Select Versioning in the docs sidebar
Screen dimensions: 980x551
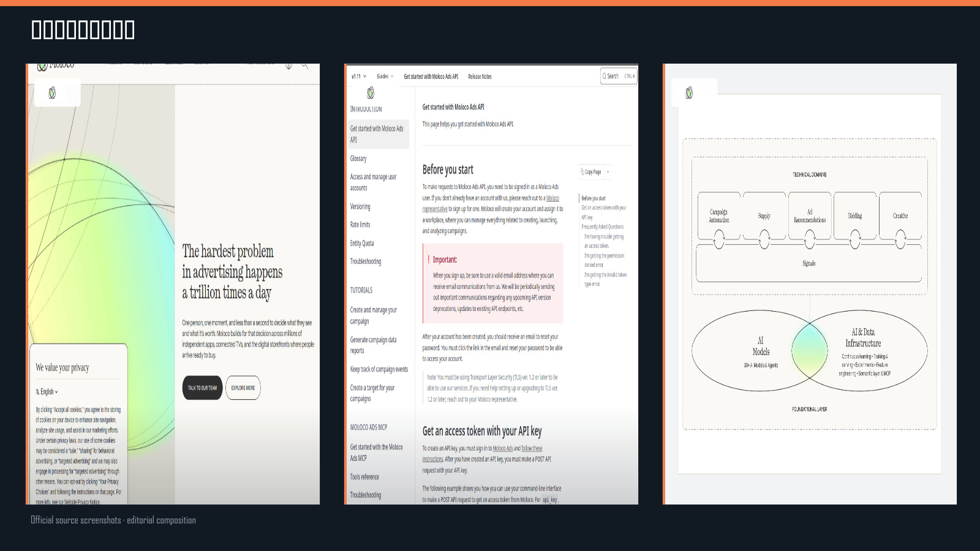tap(360, 207)
